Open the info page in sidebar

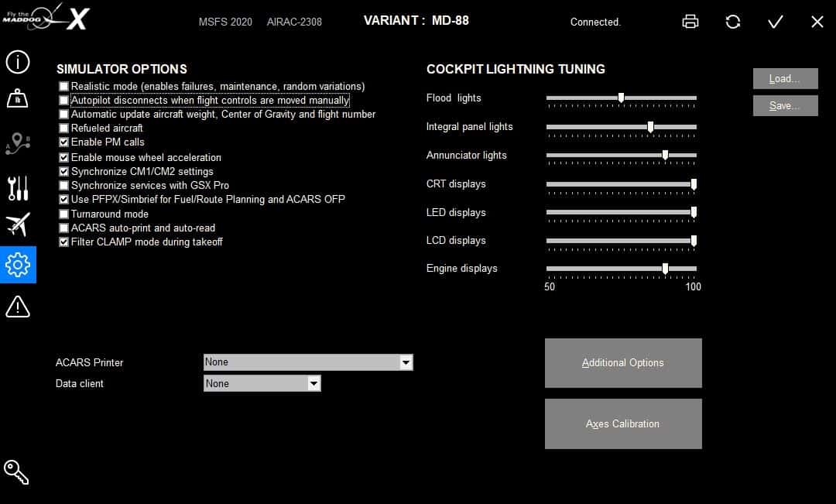click(18, 62)
